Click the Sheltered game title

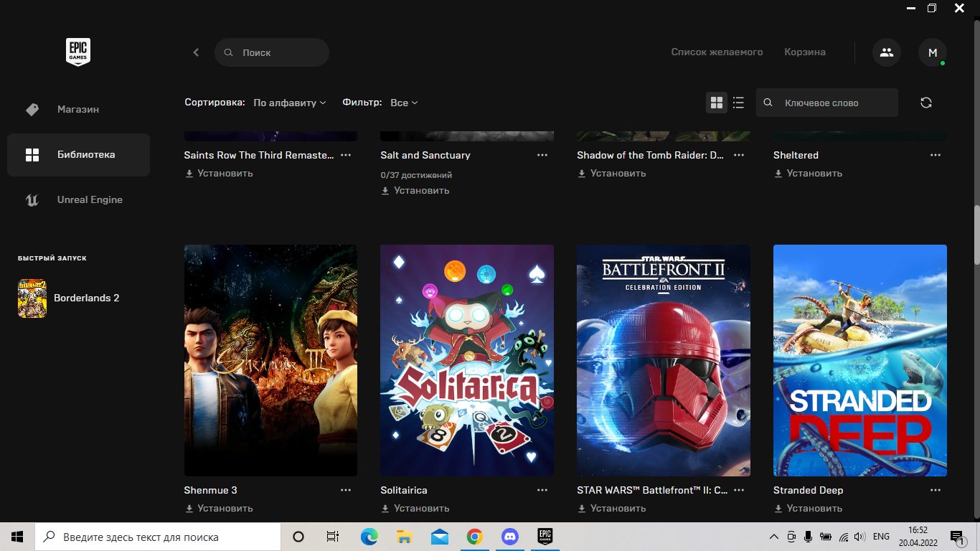796,155
